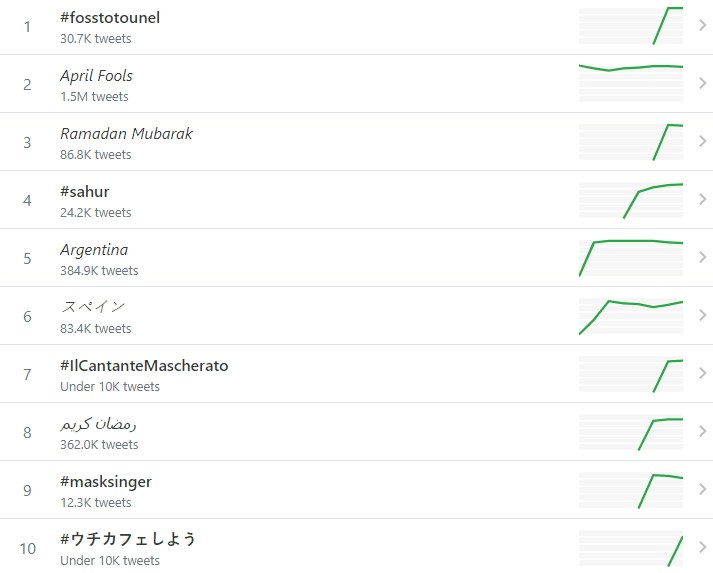This screenshot has height=573, width=713.
Task: Open the #sahur trend sparkline graph
Action: [631, 200]
